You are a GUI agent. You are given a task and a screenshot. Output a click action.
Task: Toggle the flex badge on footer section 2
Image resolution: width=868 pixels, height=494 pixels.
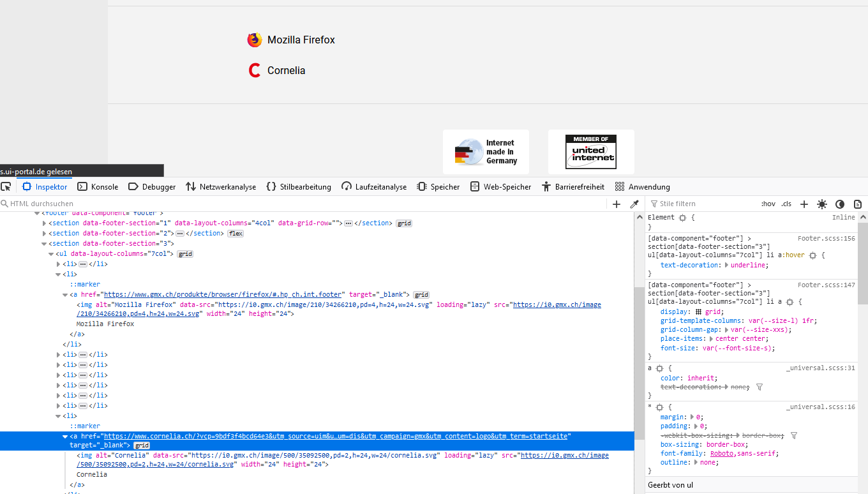[235, 233]
